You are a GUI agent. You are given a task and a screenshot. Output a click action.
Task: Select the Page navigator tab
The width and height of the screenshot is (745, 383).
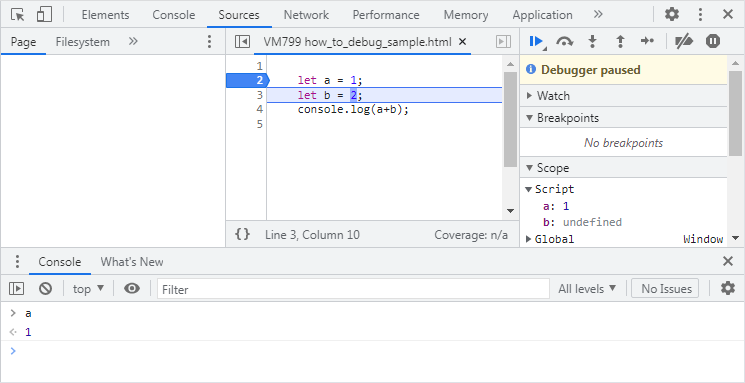click(x=23, y=42)
